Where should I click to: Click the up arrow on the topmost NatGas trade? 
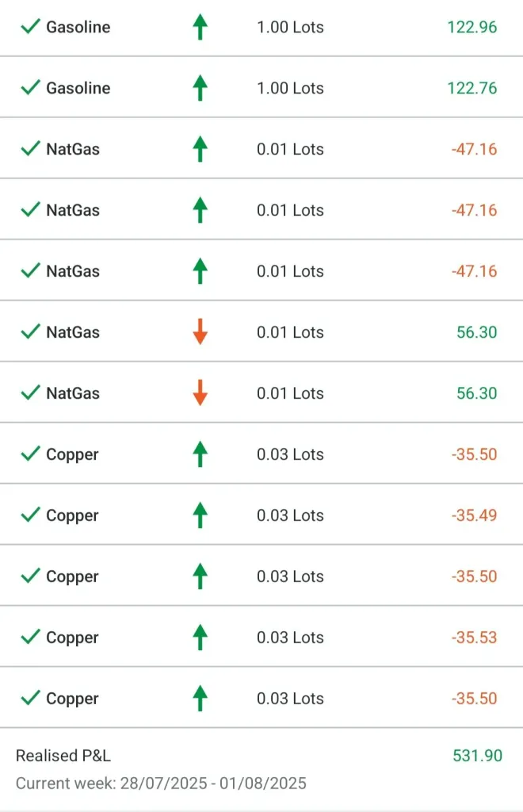point(200,149)
